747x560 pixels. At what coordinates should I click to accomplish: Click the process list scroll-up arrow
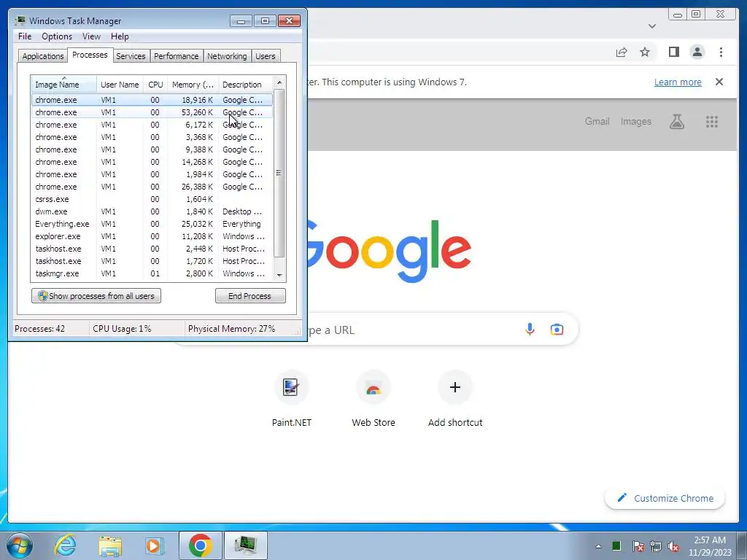coord(279,82)
